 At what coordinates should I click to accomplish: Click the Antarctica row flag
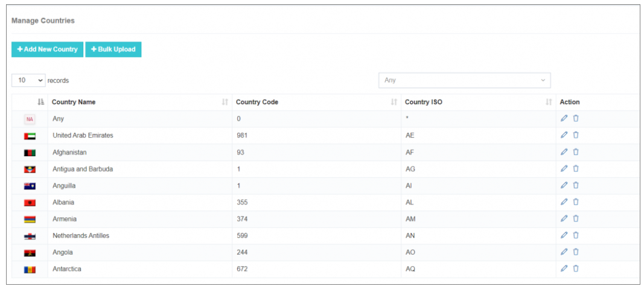pos(30,270)
